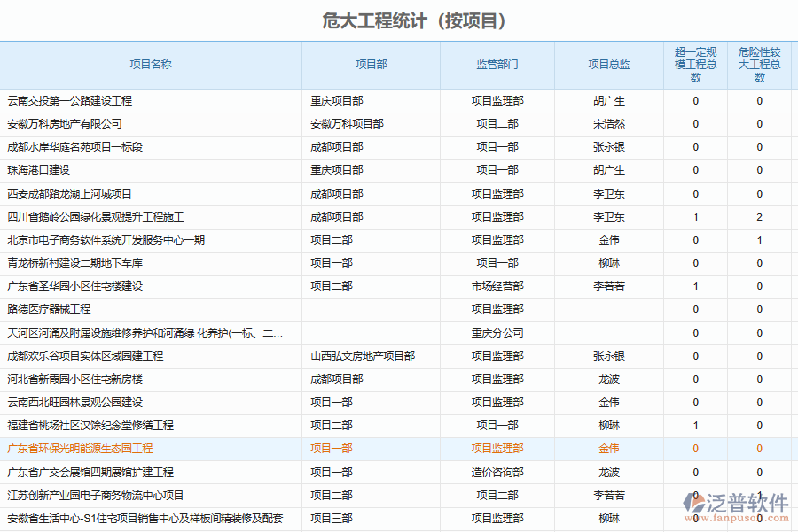Select the 北京市电子商务软件系统开发服务中心一期 row
Image resolution: width=798 pixels, height=532 pixels.
106,240
